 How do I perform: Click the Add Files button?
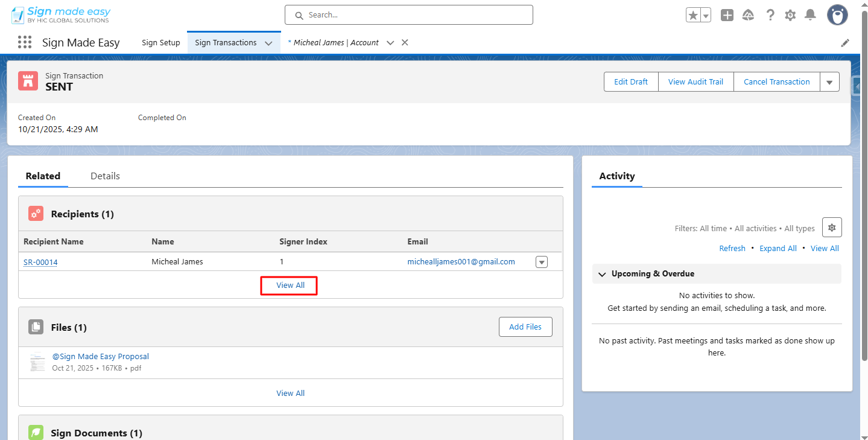[525, 327]
